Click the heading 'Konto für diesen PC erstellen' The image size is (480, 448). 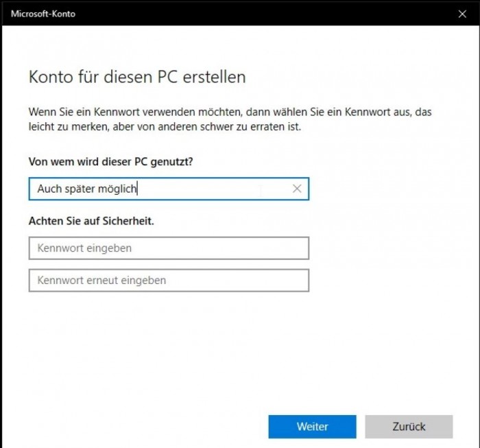coord(137,77)
